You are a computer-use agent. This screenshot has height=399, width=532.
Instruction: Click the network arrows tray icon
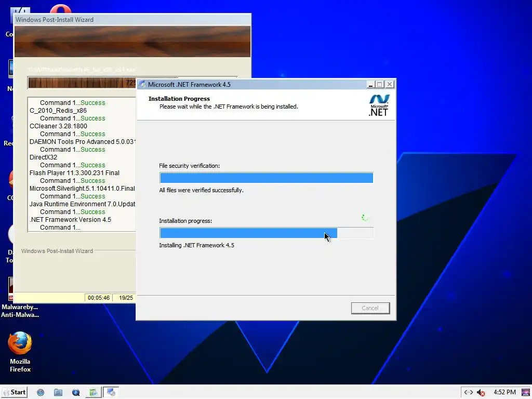(469, 392)
